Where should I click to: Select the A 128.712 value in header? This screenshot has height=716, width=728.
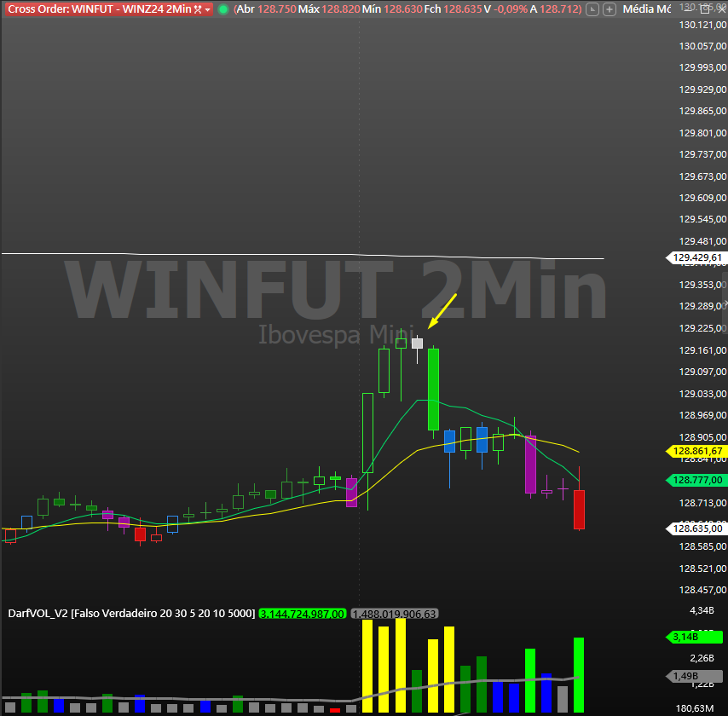[x=555, y=9]
